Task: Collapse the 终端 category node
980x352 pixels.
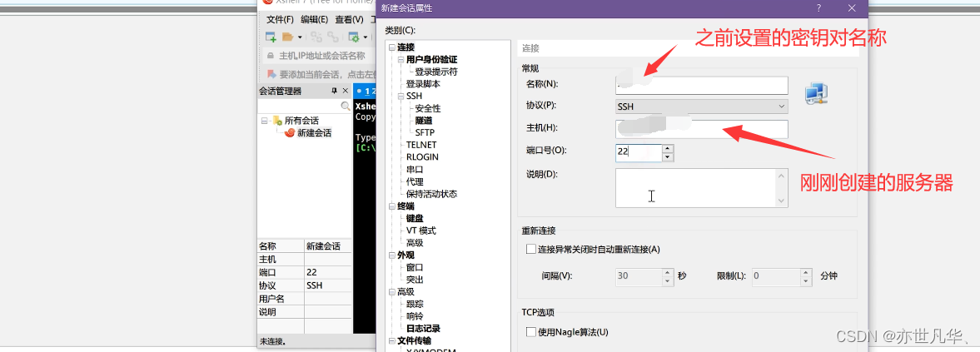Action: pyautogui.click(x=392, y=206)
